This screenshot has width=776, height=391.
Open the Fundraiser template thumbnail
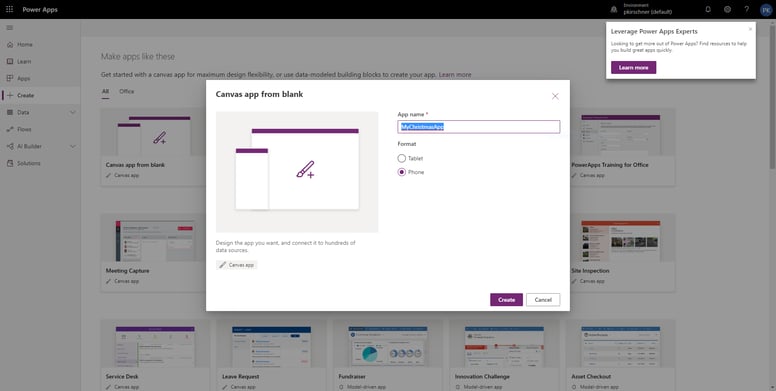[388, 346]
